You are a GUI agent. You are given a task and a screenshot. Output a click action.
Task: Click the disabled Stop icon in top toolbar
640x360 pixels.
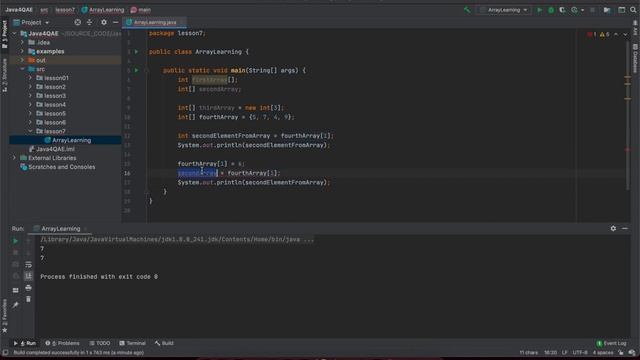tap(592, 10)
